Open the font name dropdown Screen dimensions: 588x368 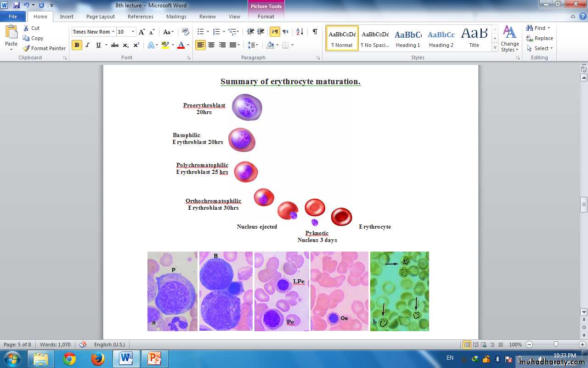click(x=113, y=32)
